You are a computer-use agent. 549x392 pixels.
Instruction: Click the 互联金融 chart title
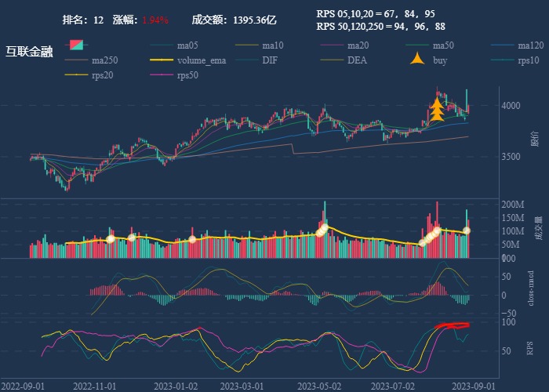point(29,52)
